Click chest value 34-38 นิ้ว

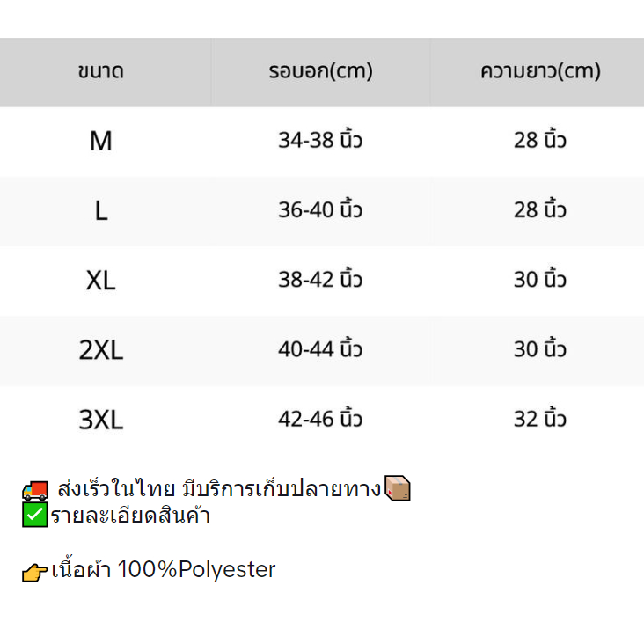click(320, 141)
